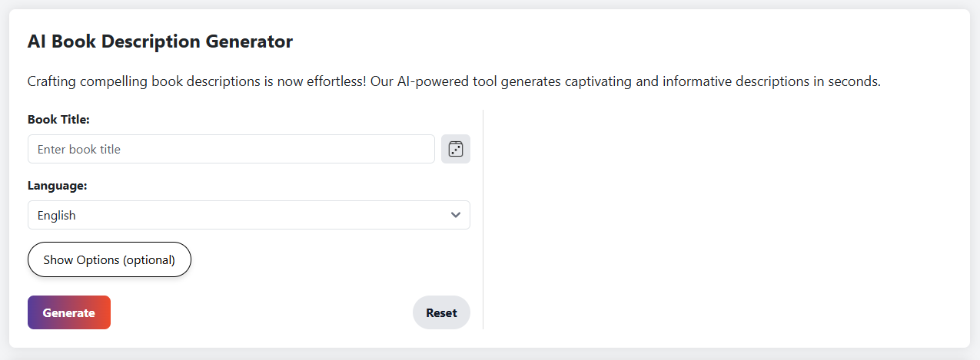Expand Show Options (optional)
This screenshot has width=980, height=360.
pos(109,260)
